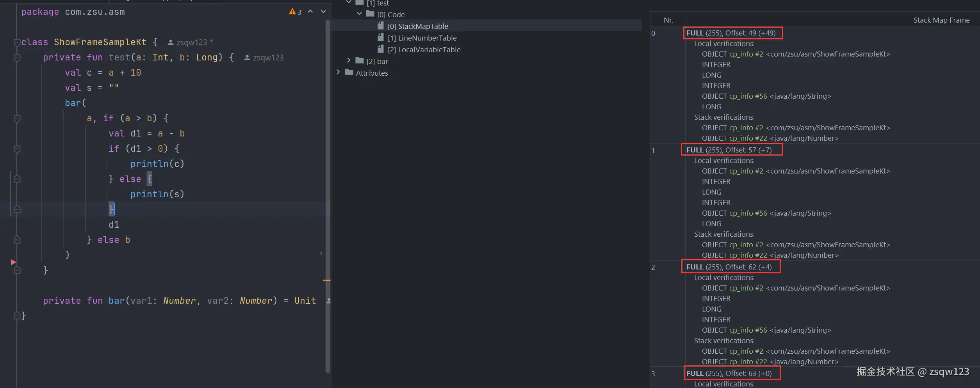Click the author icon on the test function line
The width and height of the screenshot is (980, 388).
coord(247,58)
